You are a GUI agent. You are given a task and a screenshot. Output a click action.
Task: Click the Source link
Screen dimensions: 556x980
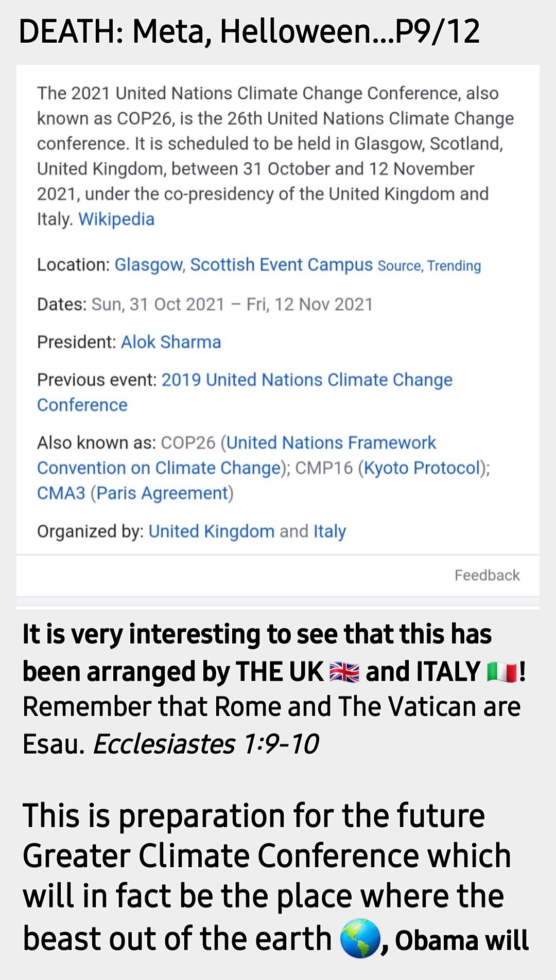point(399,266)
